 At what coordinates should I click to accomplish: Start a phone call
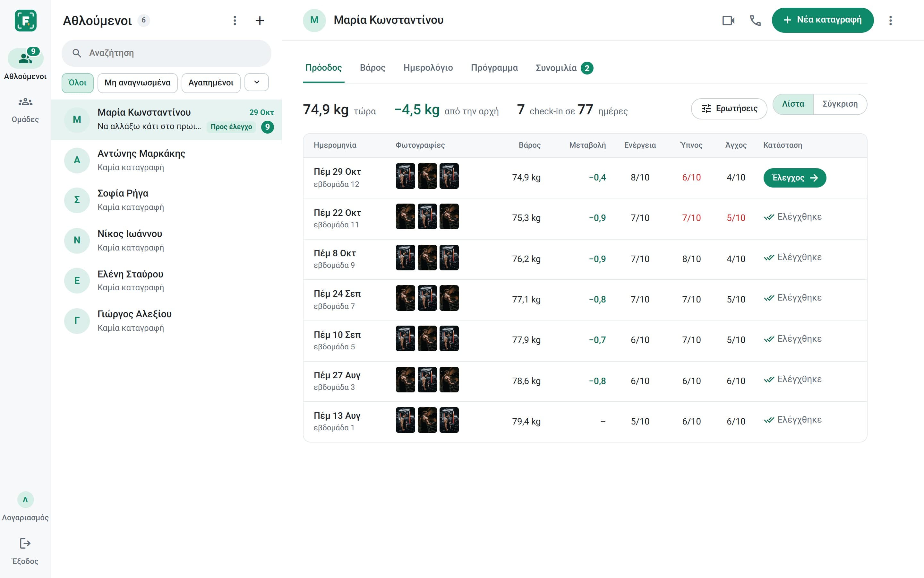tap(755, 20)
